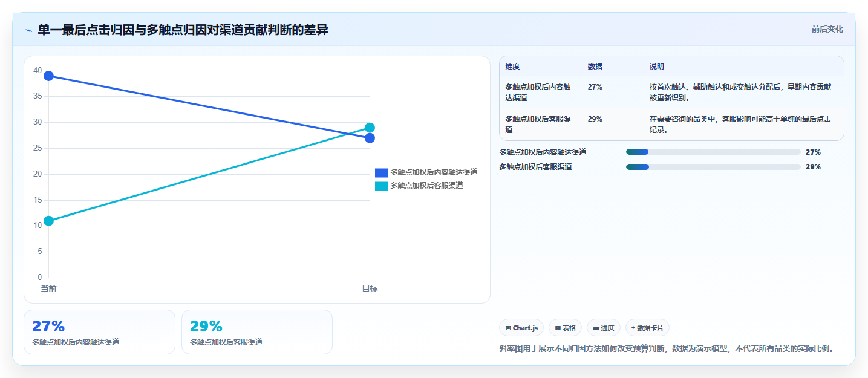Click description starting 按首次触达

(742, 92)
